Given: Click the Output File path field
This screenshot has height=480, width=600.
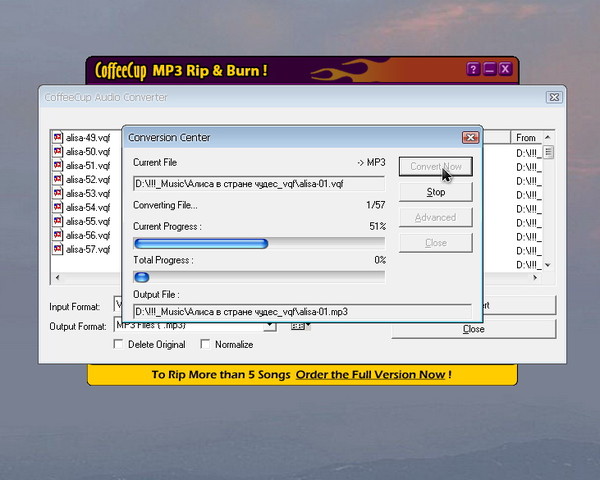Looking at the screenshot, I should click(302, 312).
